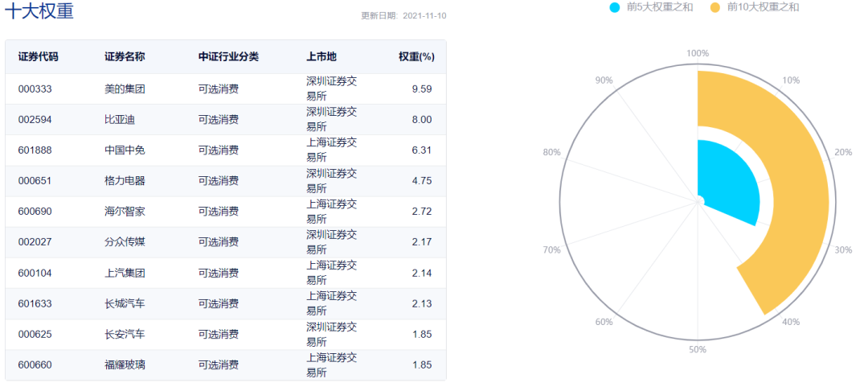
Task: Click the 十大权重 heading
Action: pyautogui.click(x=39, y=11)
